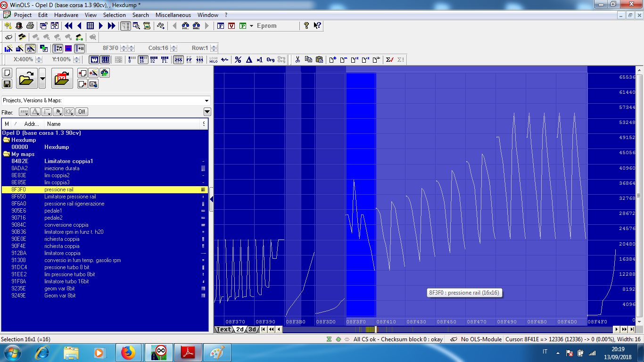Collapse sidebar with splitter arrow
The image size is (644, 362).
pyautogui.click(x=211, y=199)
